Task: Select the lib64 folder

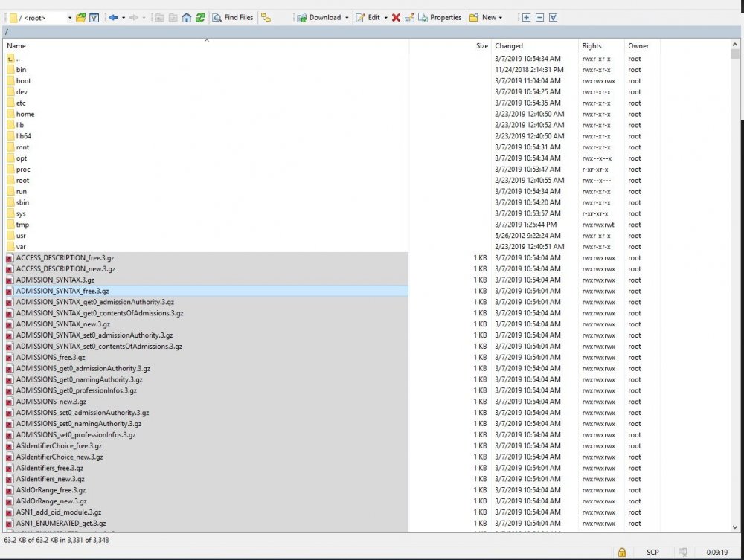Action: [x=23, y=136]
